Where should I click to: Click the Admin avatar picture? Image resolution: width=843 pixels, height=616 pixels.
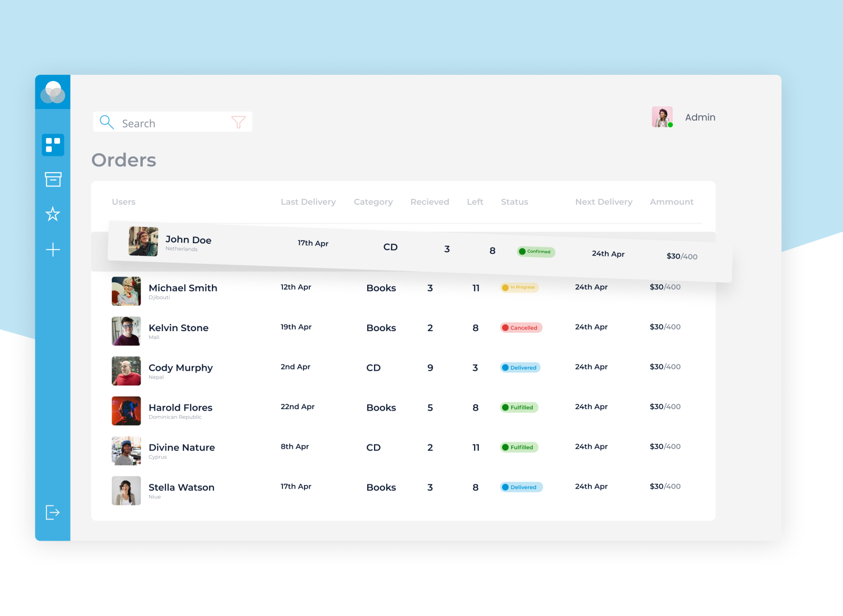coord(662,116)
